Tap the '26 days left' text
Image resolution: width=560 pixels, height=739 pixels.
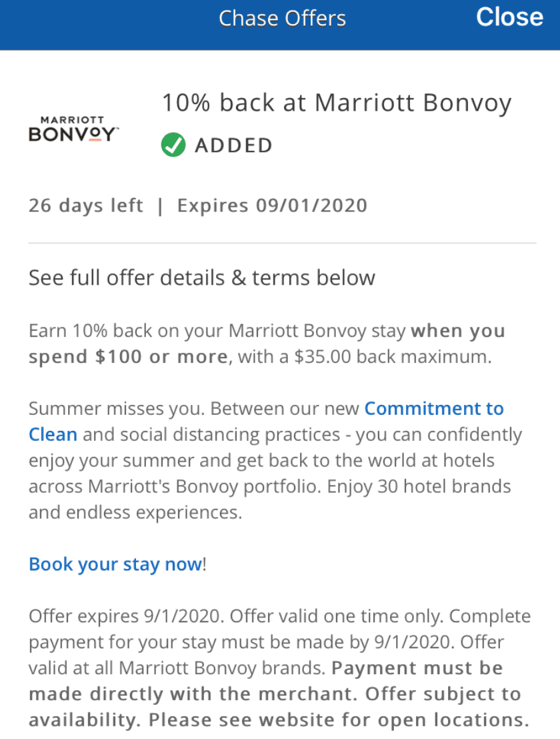click(x=85, y=205)
